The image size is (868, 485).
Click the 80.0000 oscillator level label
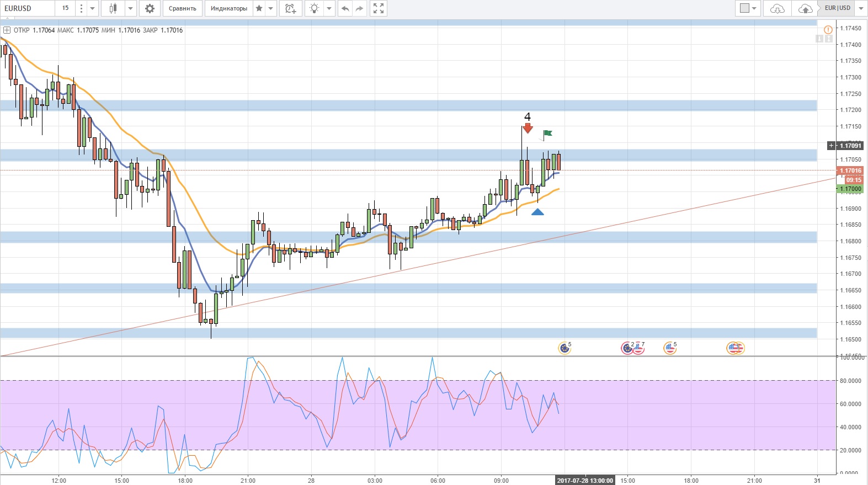(x=850, y=381)
